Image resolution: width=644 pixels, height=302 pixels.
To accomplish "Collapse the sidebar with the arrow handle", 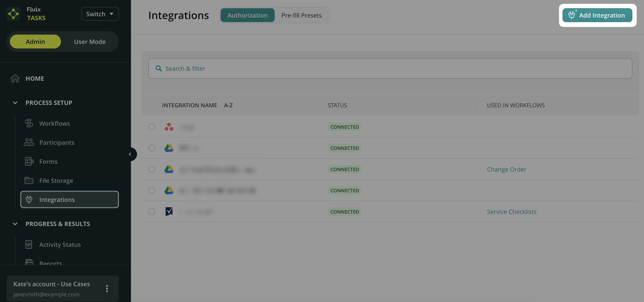I will [130, 154].
